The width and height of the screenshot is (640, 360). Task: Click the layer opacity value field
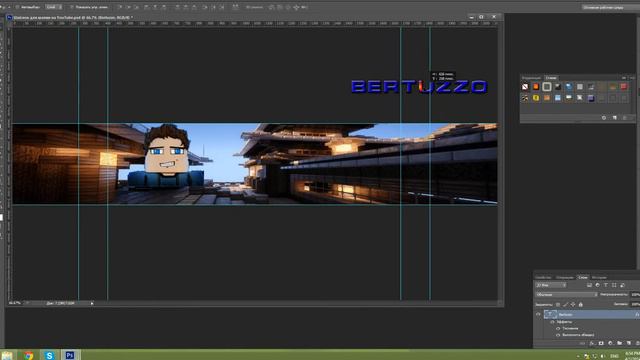click(x=635, y=295)
